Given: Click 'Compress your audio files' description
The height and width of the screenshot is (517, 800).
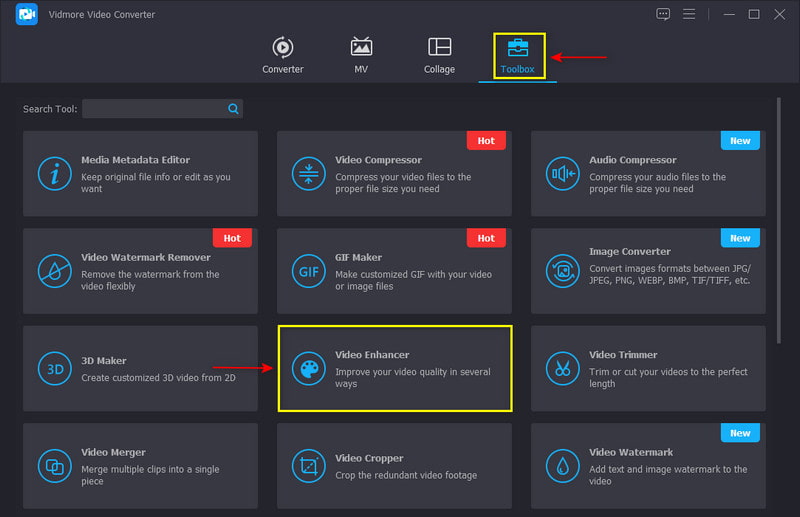Looking at the screenshot, I should tap(657, 183).
